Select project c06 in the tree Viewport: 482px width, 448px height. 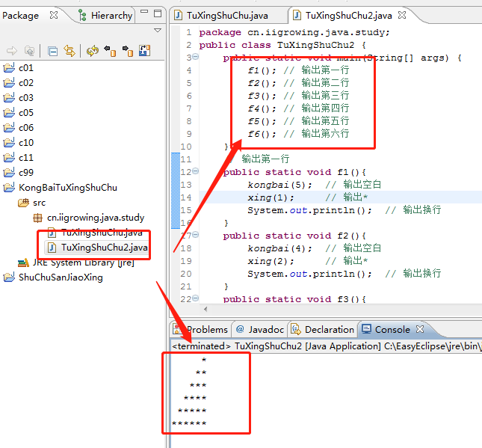[19, 128]
